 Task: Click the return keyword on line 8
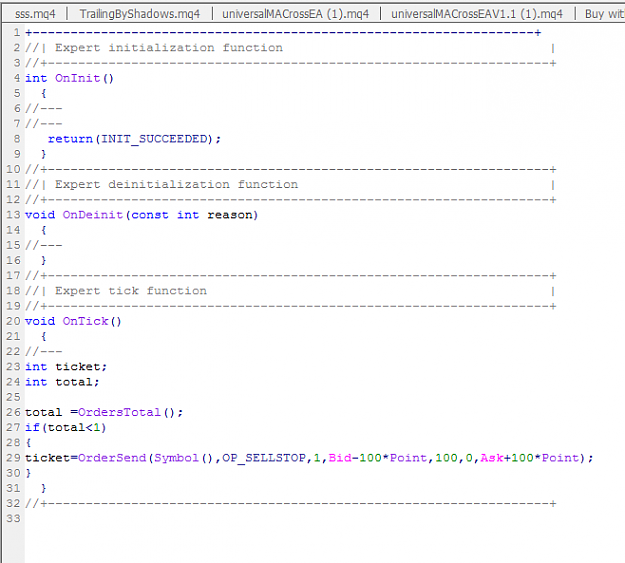70,139
